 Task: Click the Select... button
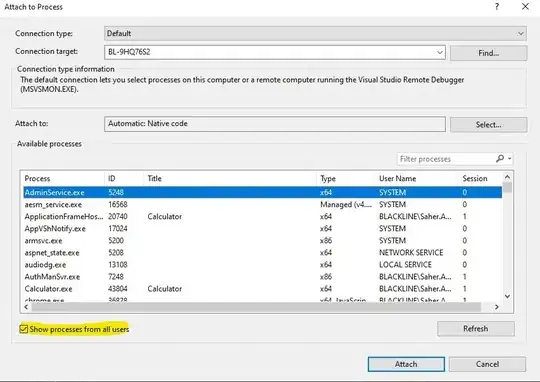click(x=488, y=125)
